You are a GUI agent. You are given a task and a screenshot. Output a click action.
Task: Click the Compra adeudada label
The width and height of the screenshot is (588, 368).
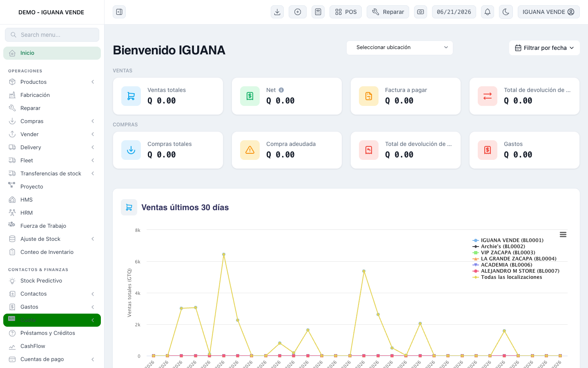291,144
